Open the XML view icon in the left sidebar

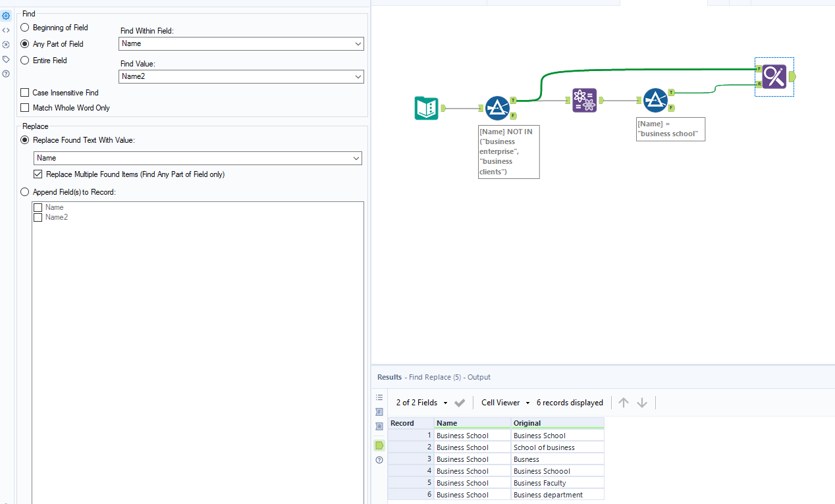[x=6, y=30]
